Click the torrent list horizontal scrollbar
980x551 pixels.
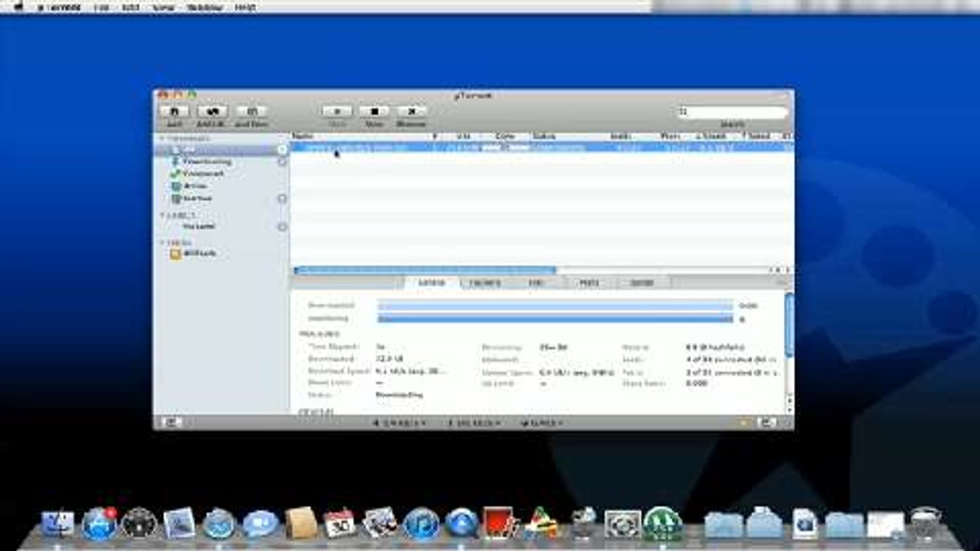(x=425, y=269)
